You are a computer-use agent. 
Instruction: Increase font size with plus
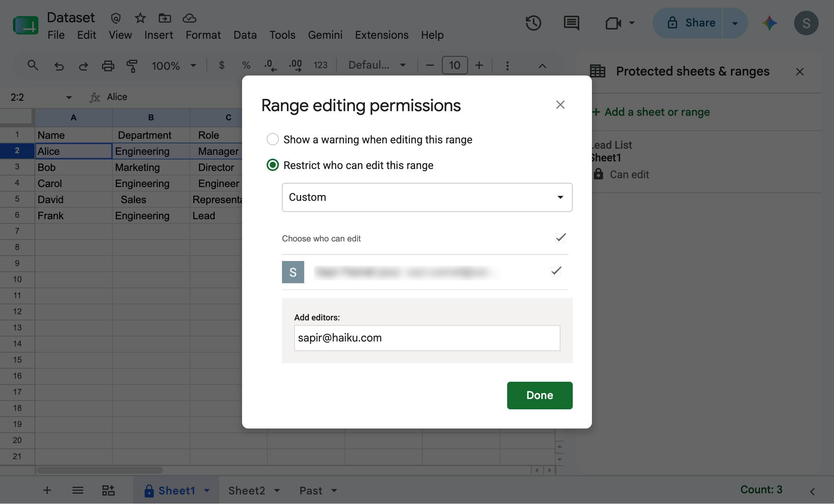[x=479, y=66]
